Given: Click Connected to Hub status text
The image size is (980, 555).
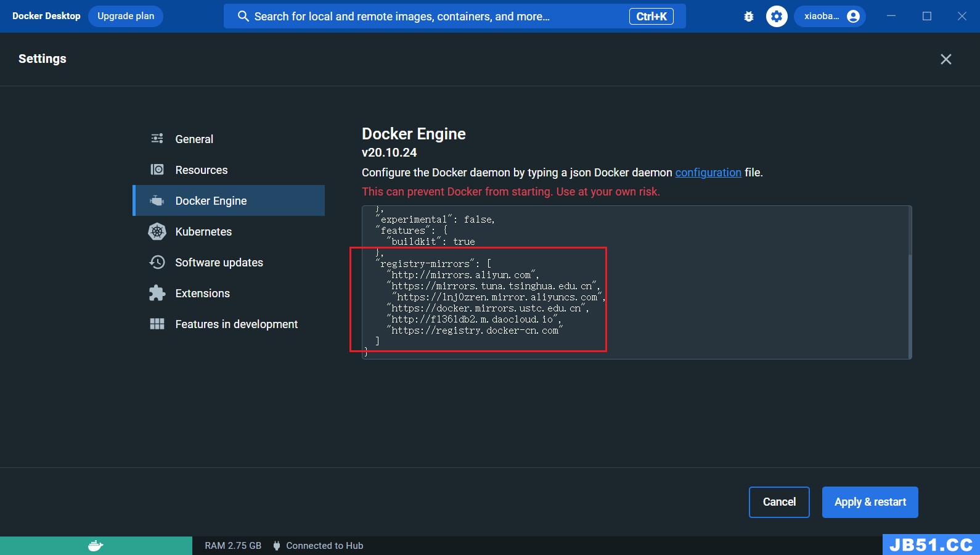Looking at the screenshot, I should [325, 546].
